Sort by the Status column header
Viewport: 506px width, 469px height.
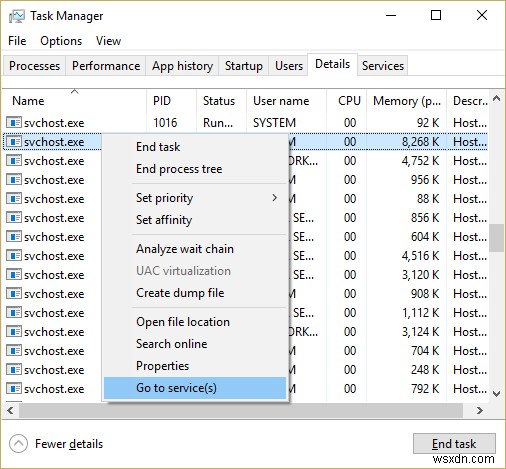pyautogui.click(x=222, y=101)
